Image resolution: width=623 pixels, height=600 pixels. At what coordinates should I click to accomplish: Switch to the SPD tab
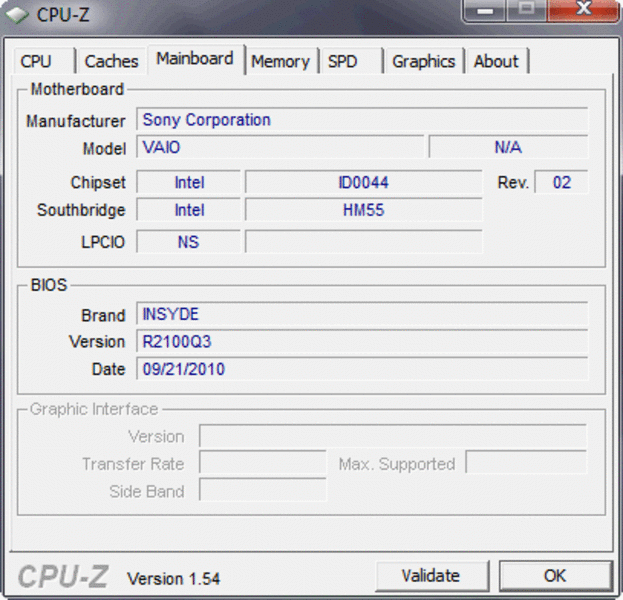tap(351, 61)
